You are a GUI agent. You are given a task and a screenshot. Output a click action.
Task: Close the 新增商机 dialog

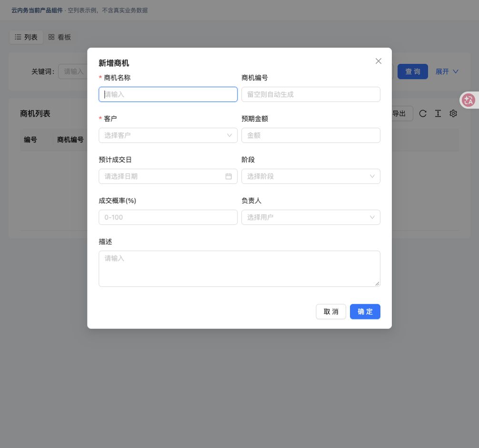378,61
